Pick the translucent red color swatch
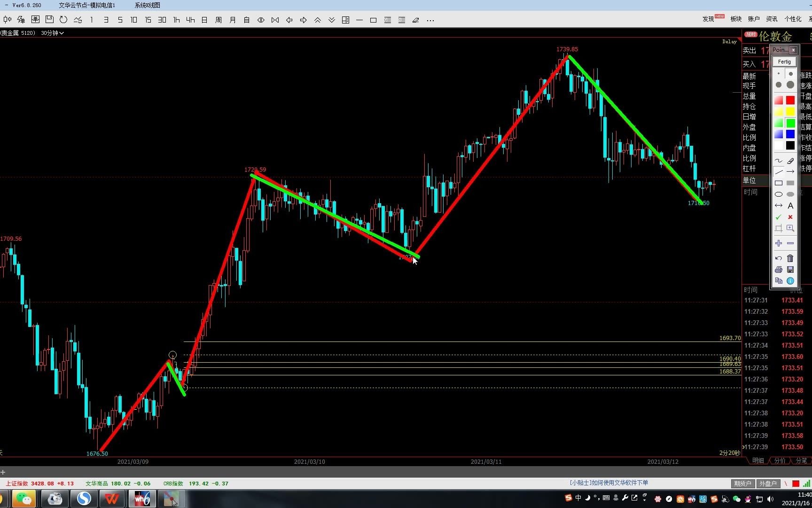Viewport: 812px width, 508px height. (779, 100)
